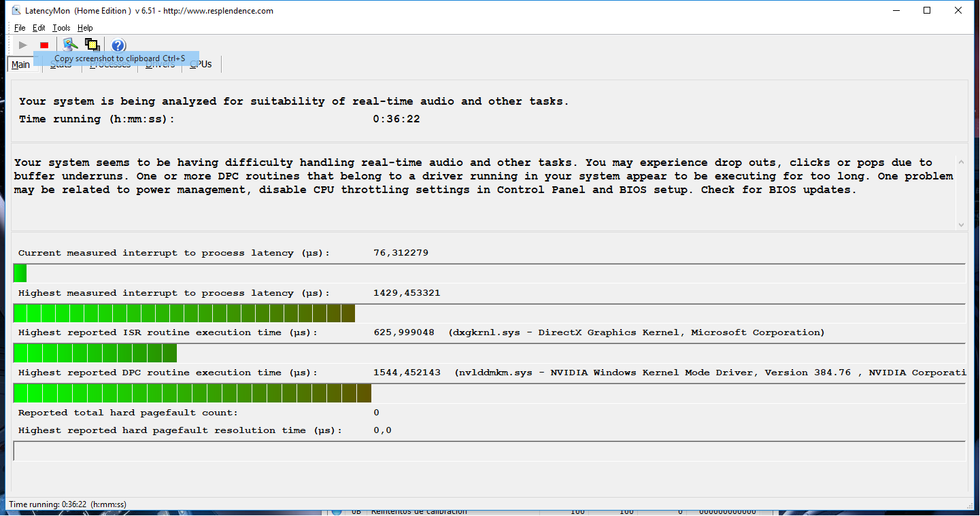Minimize the LatencyMon window

point(896,10)
